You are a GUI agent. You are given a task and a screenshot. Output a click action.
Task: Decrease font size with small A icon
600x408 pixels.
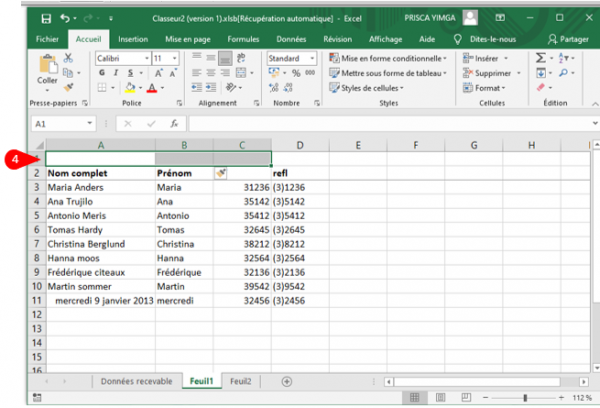point(173,73)
